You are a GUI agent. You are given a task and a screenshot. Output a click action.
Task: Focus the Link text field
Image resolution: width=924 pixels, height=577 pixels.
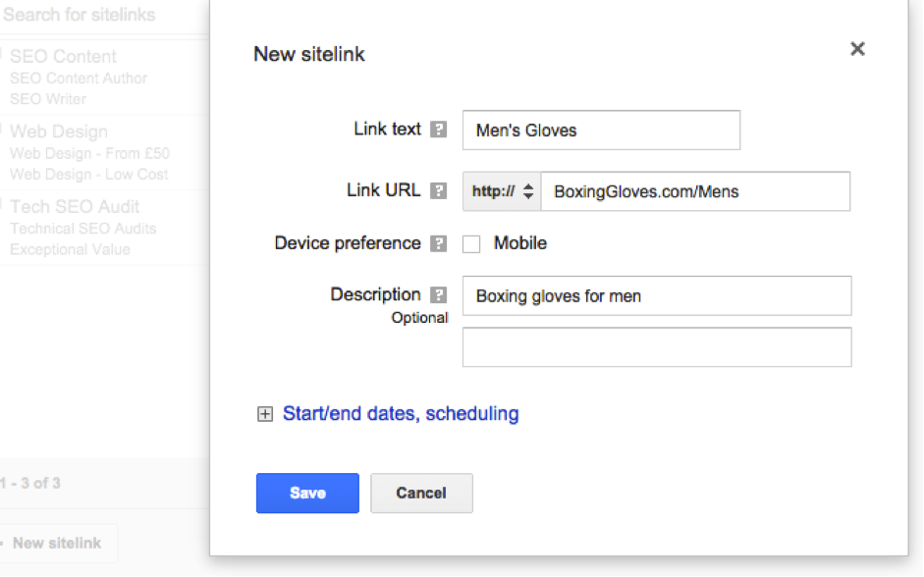[601, 131]
